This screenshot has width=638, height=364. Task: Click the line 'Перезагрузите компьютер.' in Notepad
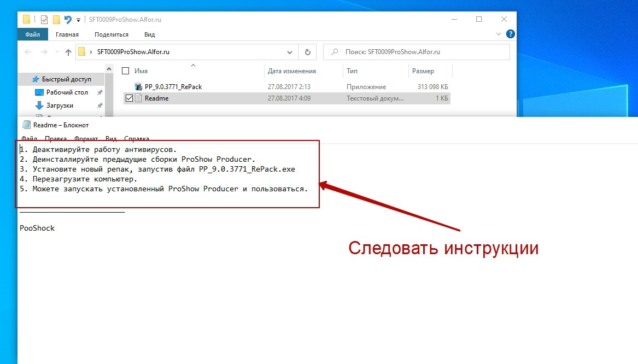[x=85, y=179]
